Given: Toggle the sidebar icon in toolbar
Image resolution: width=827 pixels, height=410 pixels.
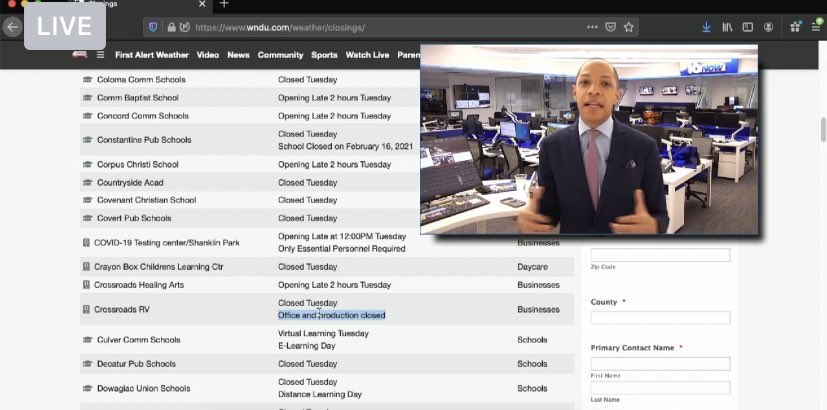Looking at the screenshot, I should click(747, 27).
